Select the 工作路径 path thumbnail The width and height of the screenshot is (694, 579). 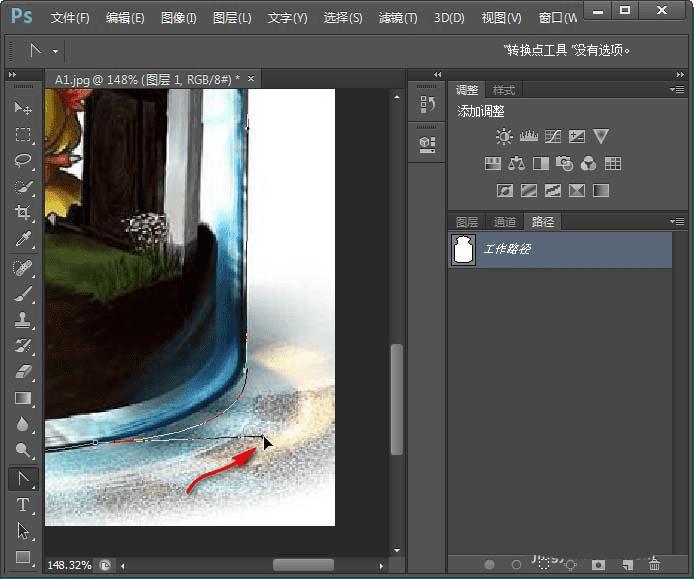point(463,250)
